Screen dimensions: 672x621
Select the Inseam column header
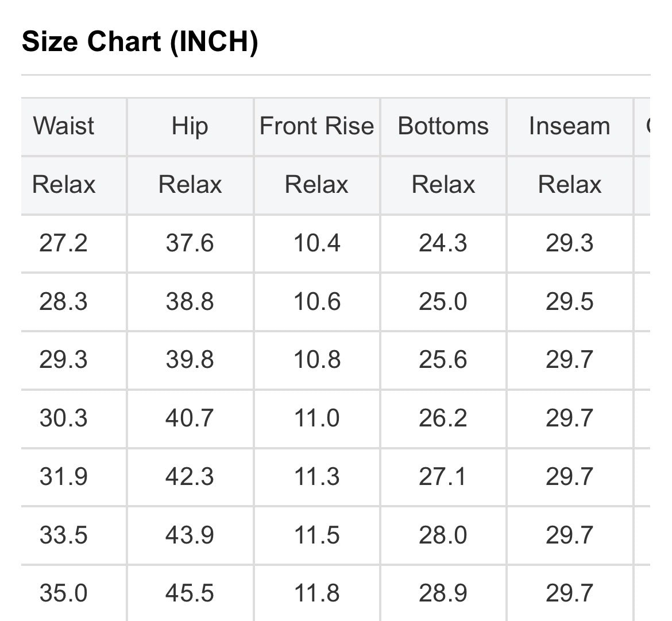pos(569,126)
